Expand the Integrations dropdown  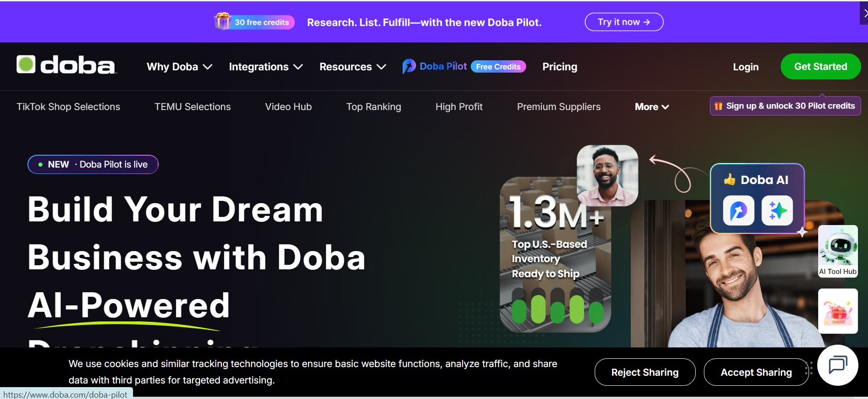click(266, 67)
